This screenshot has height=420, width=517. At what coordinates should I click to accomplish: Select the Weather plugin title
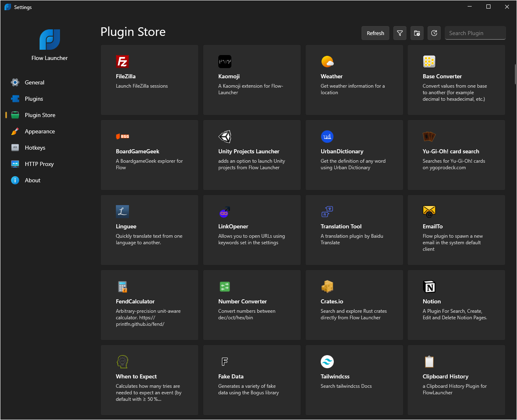click(332, 76)
